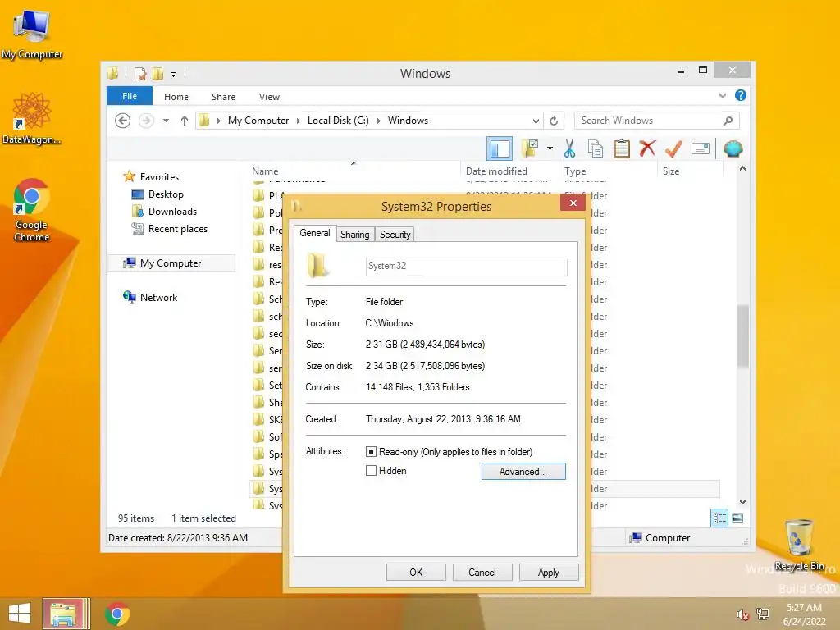
Task: Close the System32 Properties dialog
Action: (x=573, y=203)
